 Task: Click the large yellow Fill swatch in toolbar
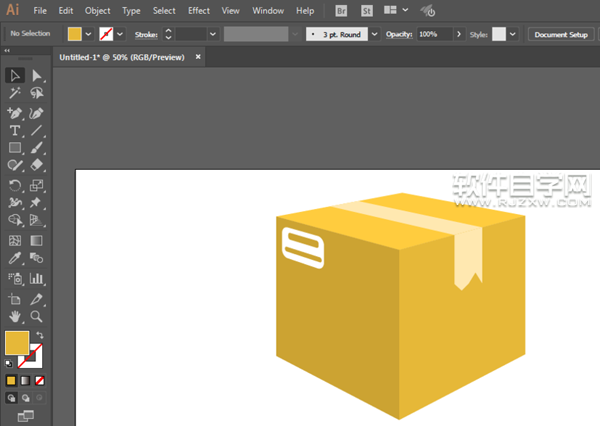point(17,344)
